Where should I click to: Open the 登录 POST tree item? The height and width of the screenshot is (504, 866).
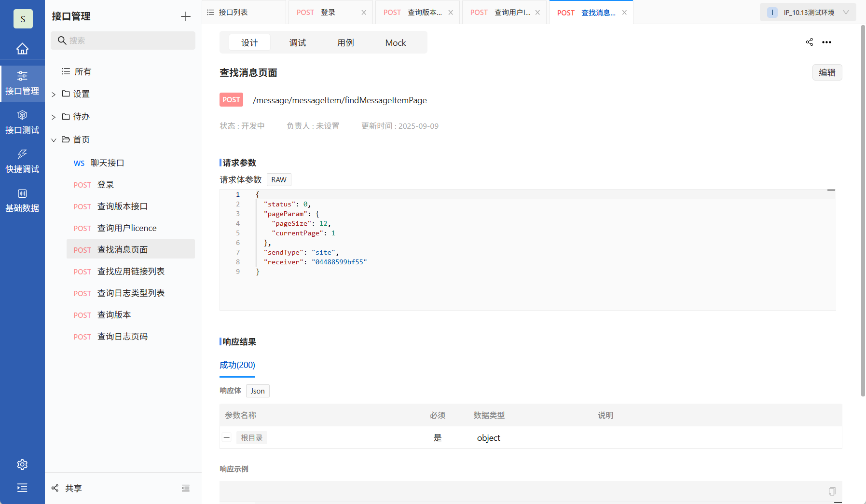coord(131,185)
